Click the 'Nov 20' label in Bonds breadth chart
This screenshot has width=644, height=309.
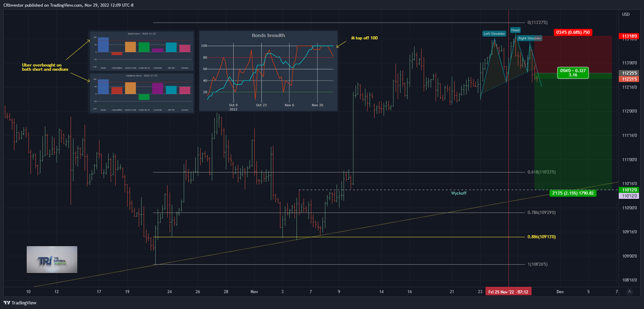tap(318, 105)
